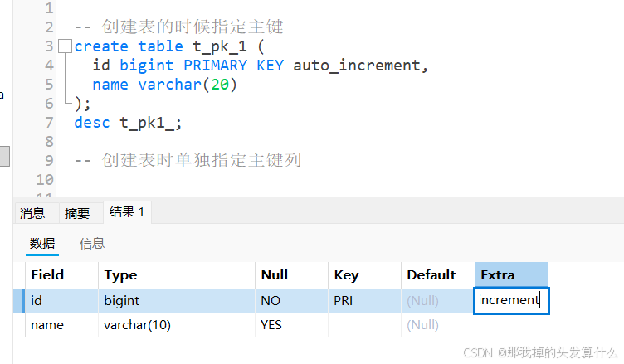Switch to the 消息 tab
The image size is (624, 364).
(32, 213)
